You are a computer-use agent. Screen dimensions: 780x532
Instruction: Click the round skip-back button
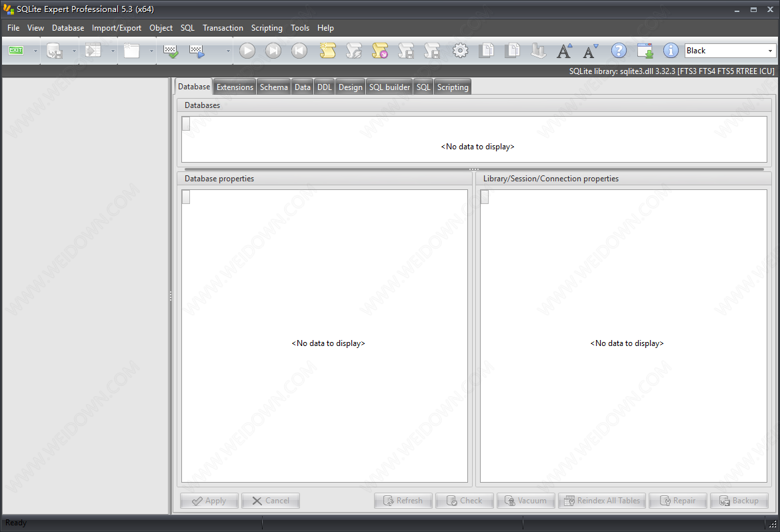point(299,51)
